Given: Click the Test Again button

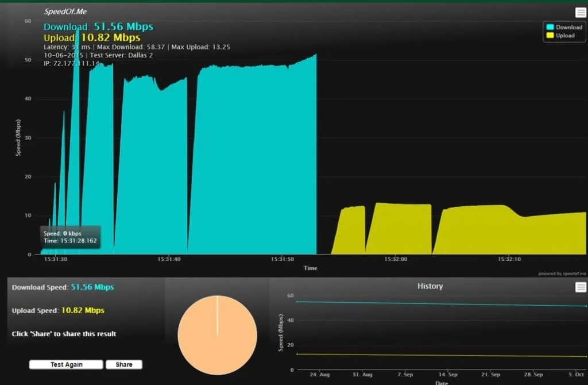Looking at the screenshot, I should point(66,364).
